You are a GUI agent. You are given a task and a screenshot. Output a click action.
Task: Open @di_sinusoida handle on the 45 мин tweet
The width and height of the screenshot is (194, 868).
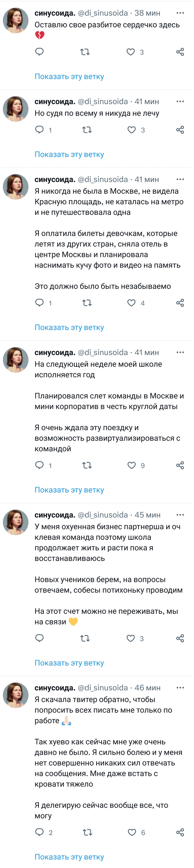103,515
